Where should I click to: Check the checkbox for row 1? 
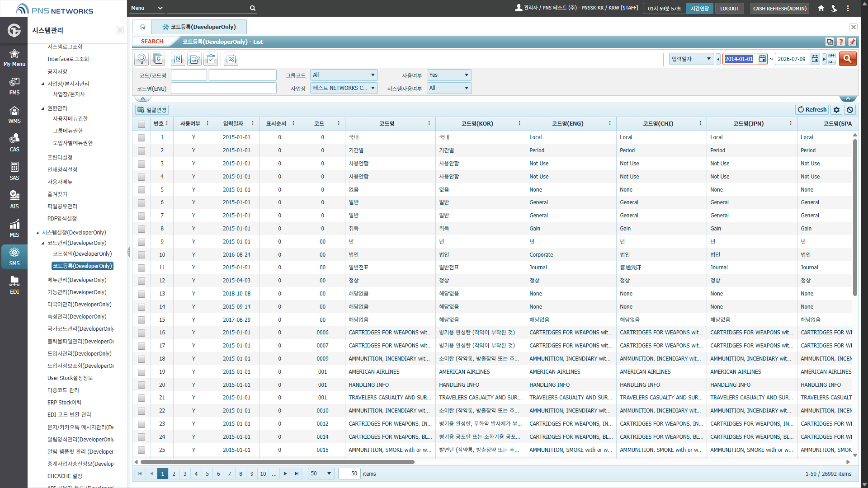(x=142, y=137)
